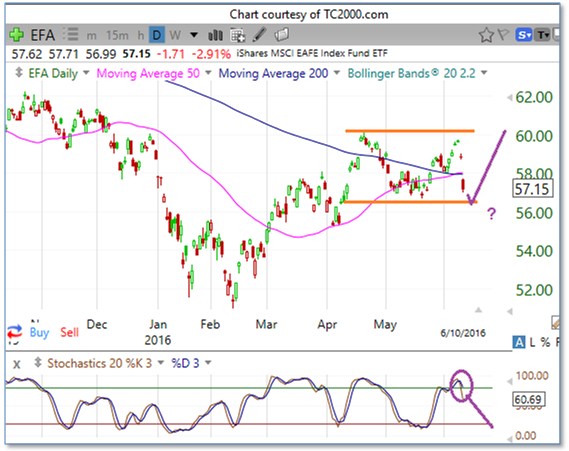Click the 60.00 price scale label

pos(534,136)
